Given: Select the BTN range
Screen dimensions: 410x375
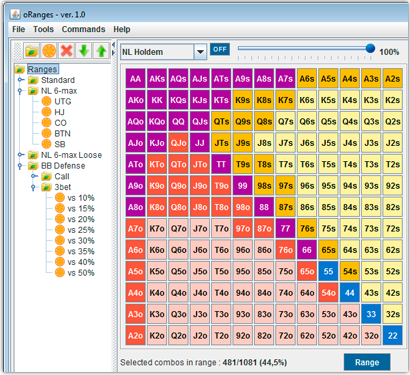Looking at the screenshot, I should (56, 133).
